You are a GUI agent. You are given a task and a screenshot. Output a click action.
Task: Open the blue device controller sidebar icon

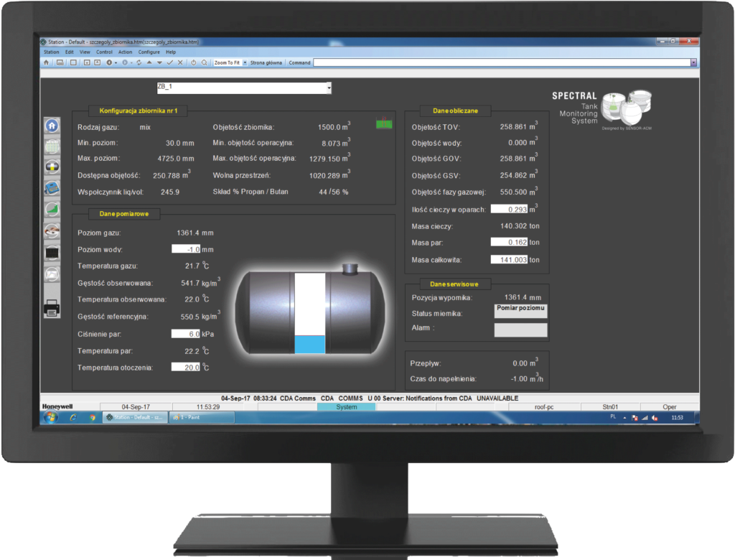click(52, 188)
